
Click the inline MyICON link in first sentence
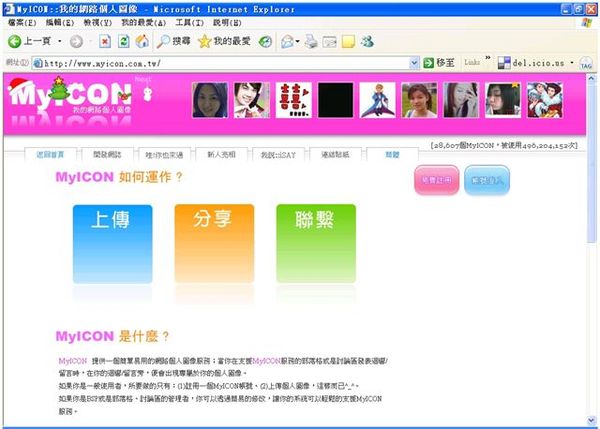pyautogui.click(x=267, y=361)
